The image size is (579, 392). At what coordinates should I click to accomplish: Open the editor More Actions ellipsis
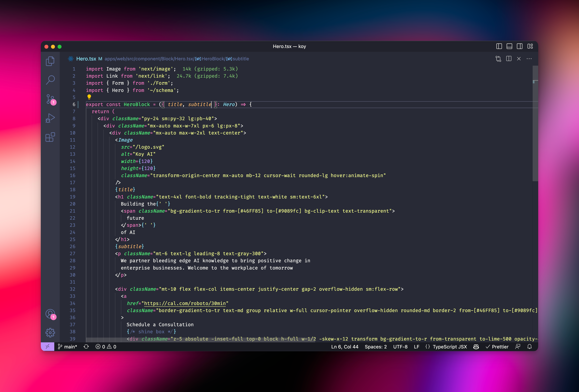pos(529,59)
